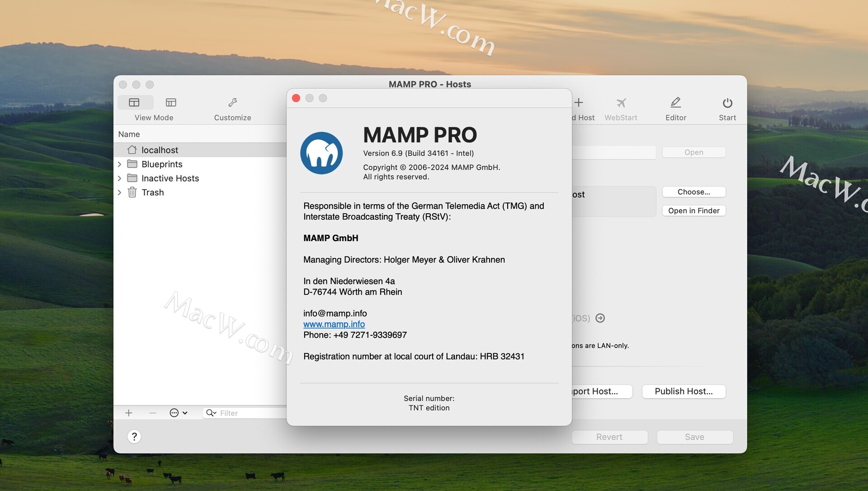
Task: Expand the Trash group
Action: tap(119, 192)
